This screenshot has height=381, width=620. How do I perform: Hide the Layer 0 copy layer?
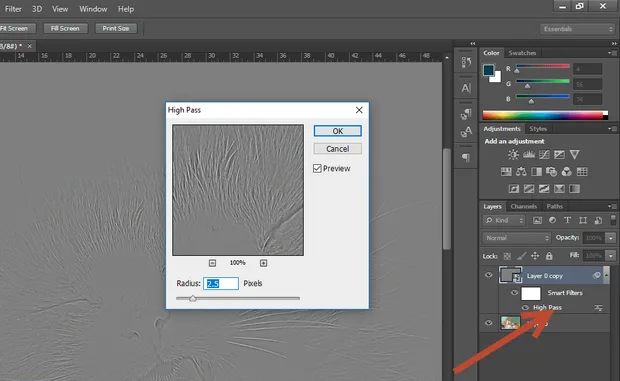489,275
